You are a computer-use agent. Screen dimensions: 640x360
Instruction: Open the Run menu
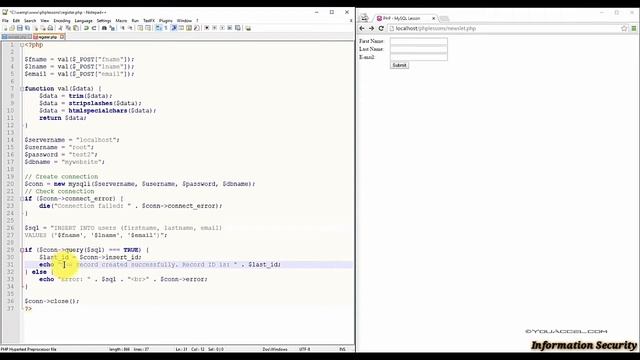(135, 20)
